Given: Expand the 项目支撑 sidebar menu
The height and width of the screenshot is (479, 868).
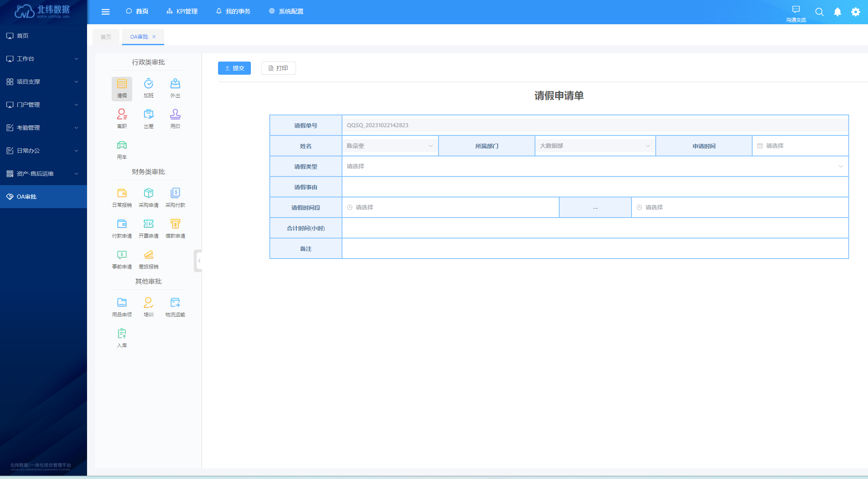Looking at the screenshot, I should pyautogui.click(x=44, y=82).
